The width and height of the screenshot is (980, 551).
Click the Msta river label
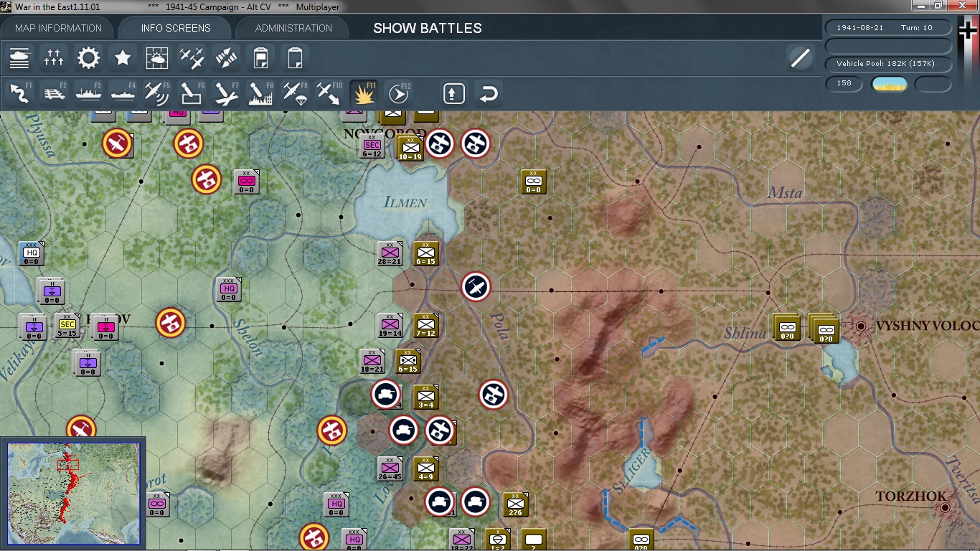coord(785,192)
